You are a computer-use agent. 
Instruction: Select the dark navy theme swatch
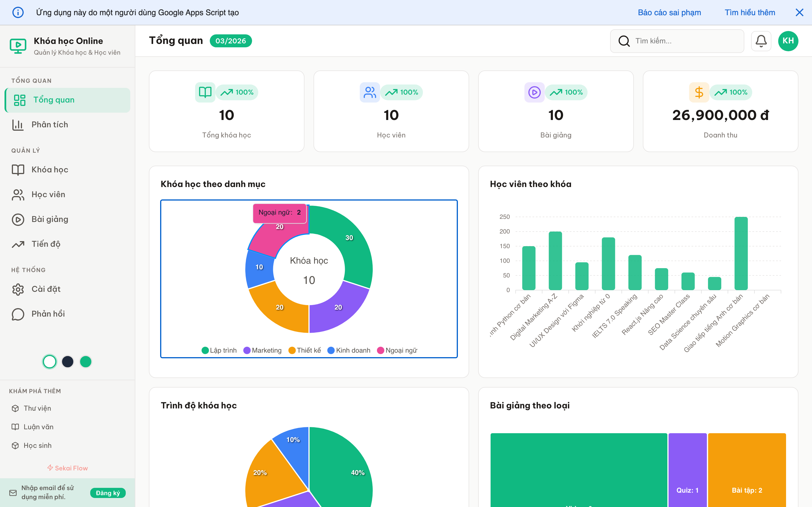point(68,361)
